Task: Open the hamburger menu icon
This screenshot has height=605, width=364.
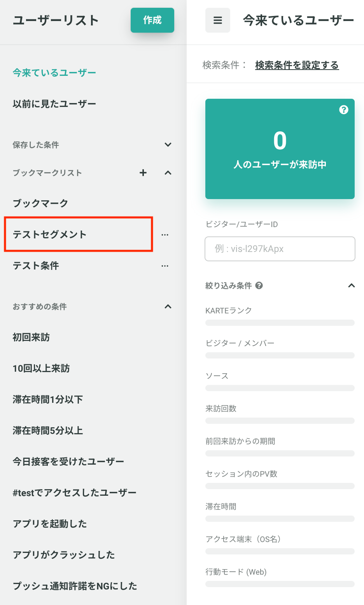Action: pos(218,20)
